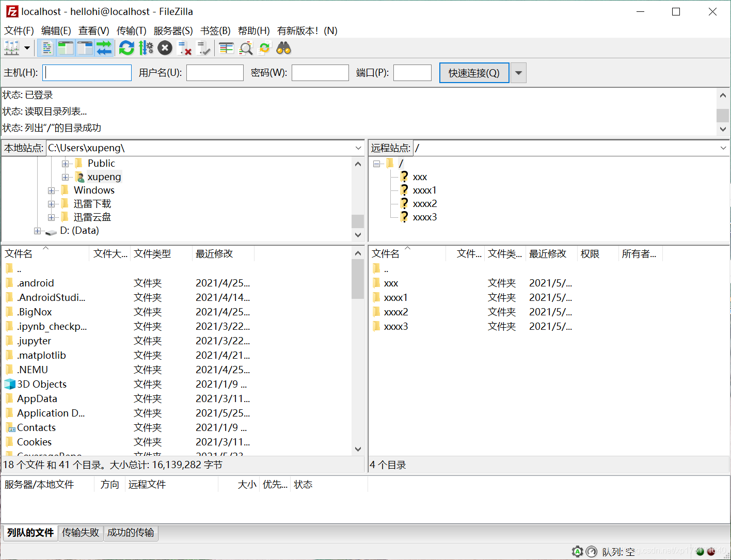
Task: Open the local site path dropdown
Action: [x=358, y=148]
